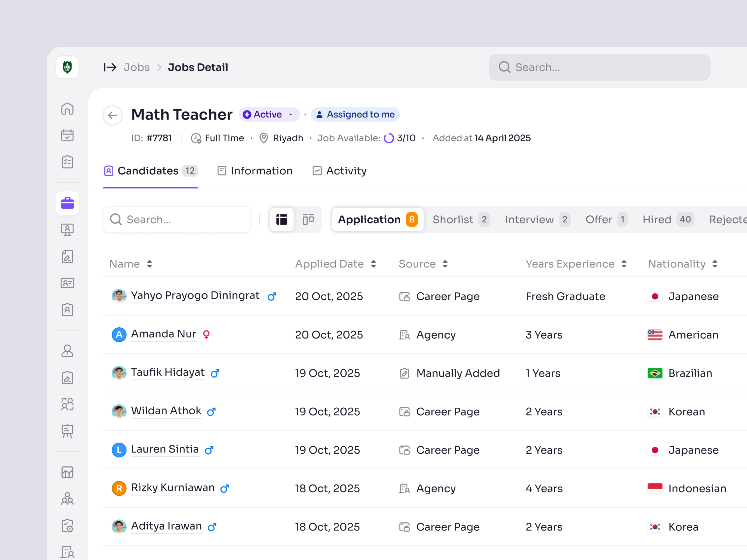Open the Shortlist stage tab
This screenshot has width=747, height=560.
tap(460, 219)
